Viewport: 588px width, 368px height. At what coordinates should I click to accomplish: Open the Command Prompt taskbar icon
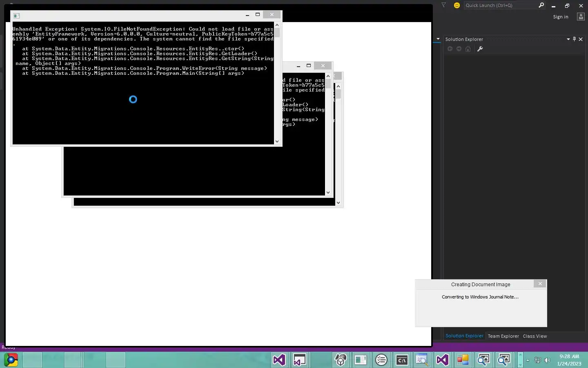402,360
